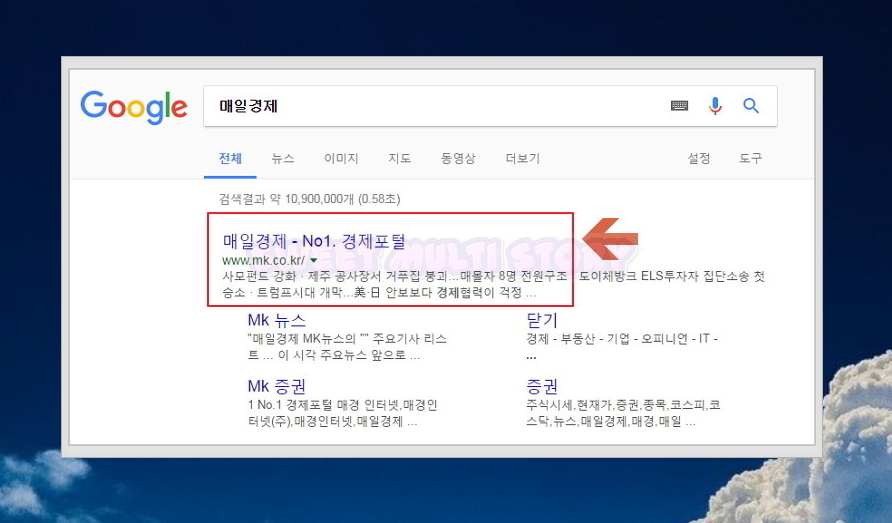Expand the green arrow beside www.mk.co.kr
The image size is (892, 523).
pyautogui.click(x=313, y=261)
